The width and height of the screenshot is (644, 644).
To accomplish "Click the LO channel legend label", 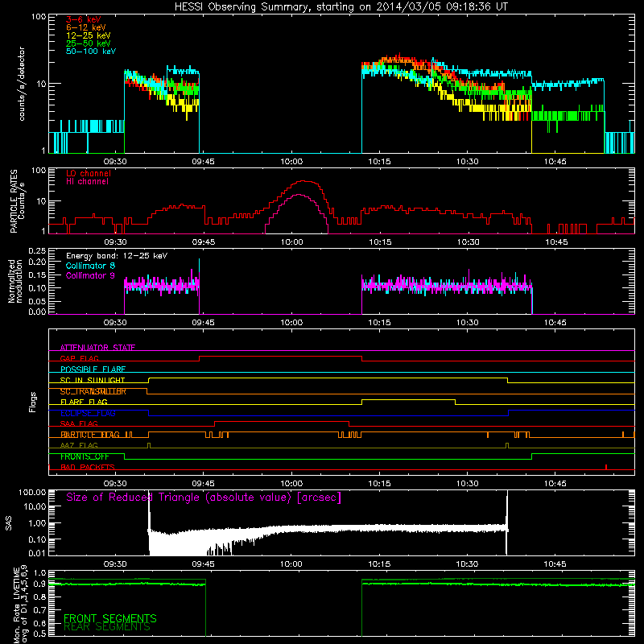I will coord(89,173).
